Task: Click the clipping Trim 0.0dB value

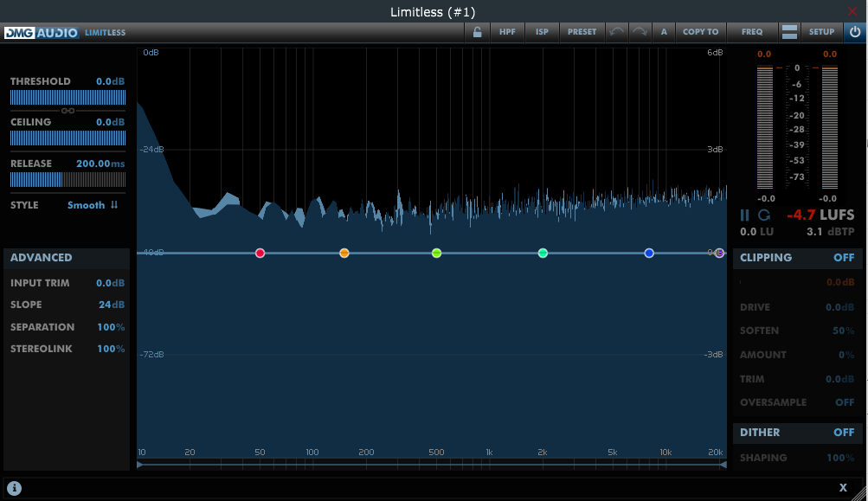Action: (839, 379)
